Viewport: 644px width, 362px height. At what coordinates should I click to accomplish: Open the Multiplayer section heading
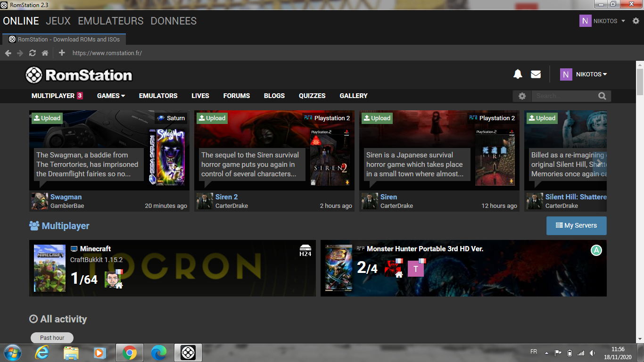pos(59,226)
